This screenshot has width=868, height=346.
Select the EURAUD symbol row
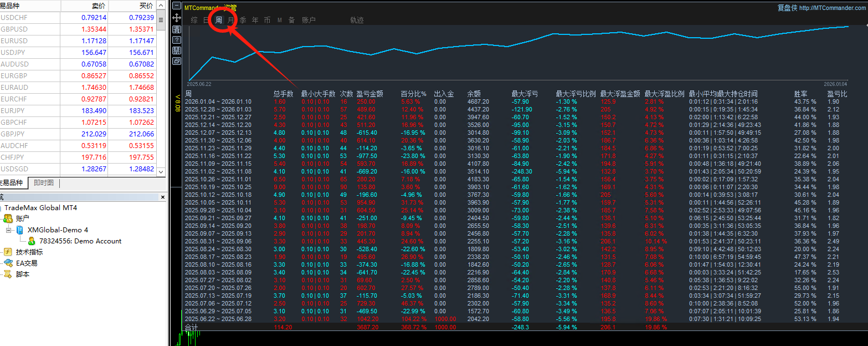pyautogui.click(x=78, y=87)
